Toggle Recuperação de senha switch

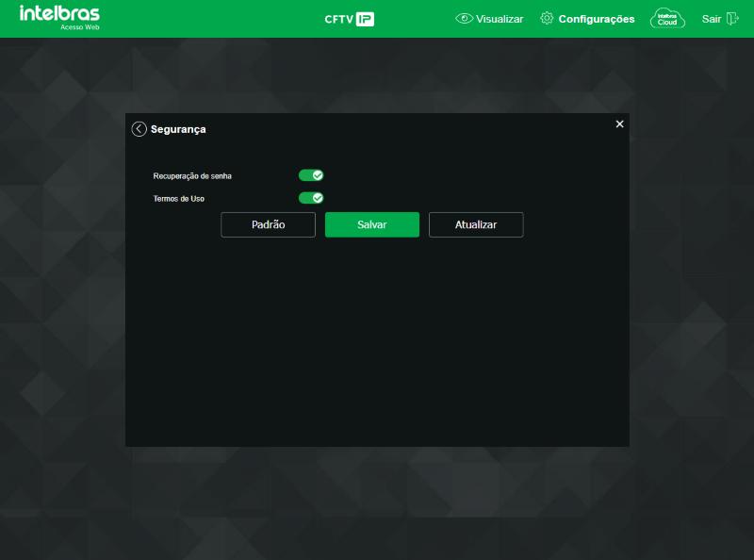click(311, 175)
